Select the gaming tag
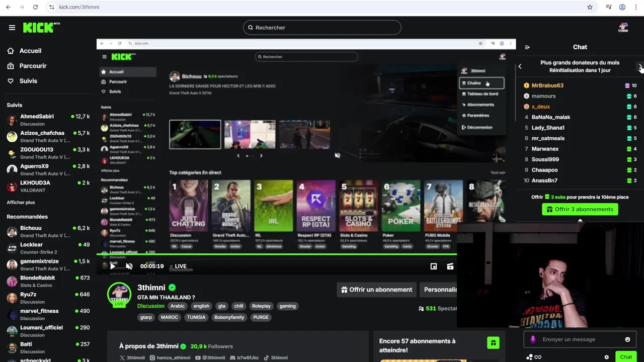The image size is (644, 362). [288, 306]
